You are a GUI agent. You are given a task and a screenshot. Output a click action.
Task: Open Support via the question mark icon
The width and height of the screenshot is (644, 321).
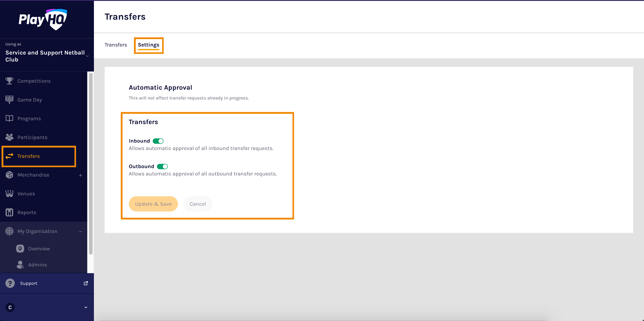coord(10,283)
